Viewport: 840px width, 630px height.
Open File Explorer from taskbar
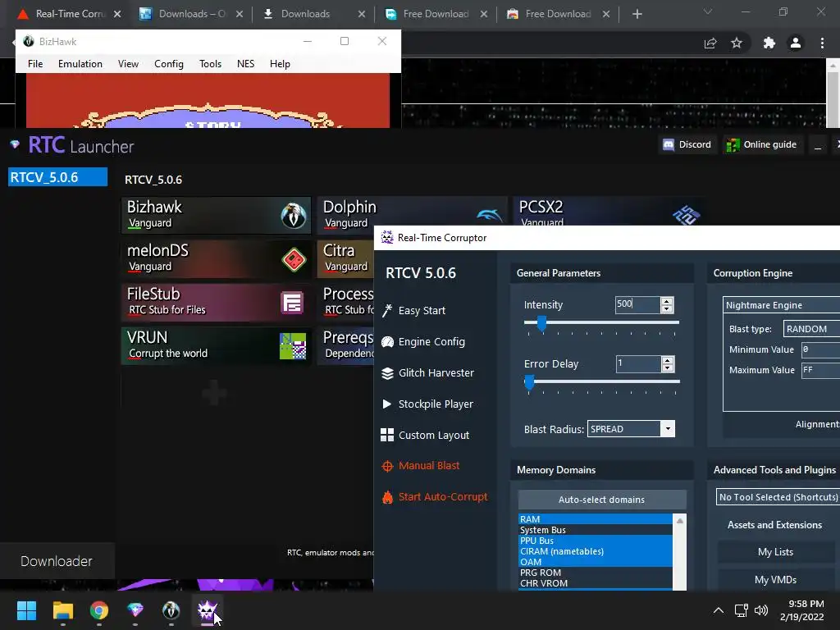[62, 610]
